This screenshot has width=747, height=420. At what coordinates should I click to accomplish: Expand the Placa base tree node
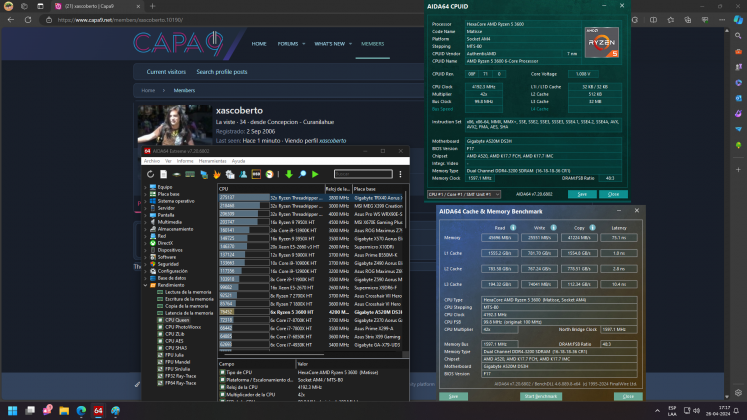[x=146, y=194]
